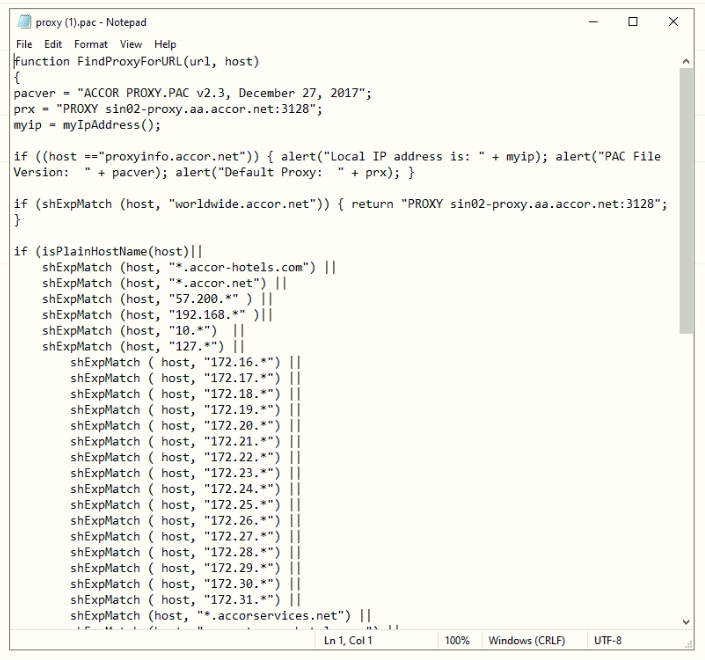Click the '172.18.*' line

(x=185, y=394)
